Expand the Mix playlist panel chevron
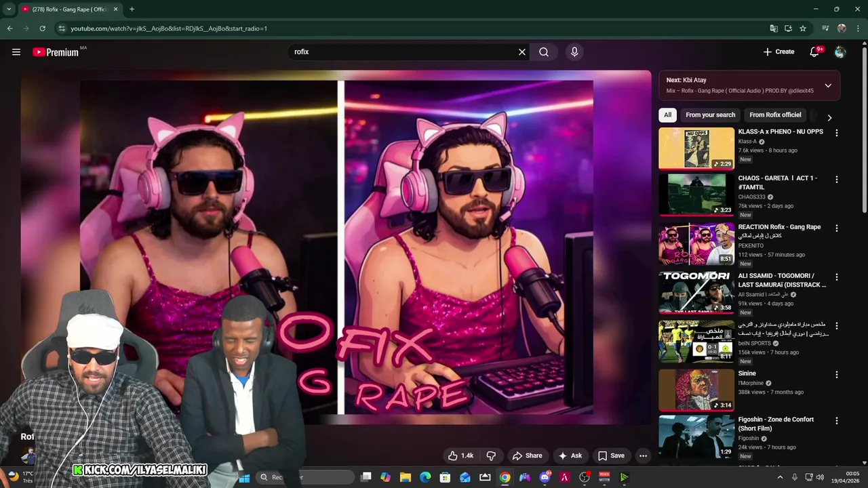Screen dimensions: 868x488 point(828,85)
